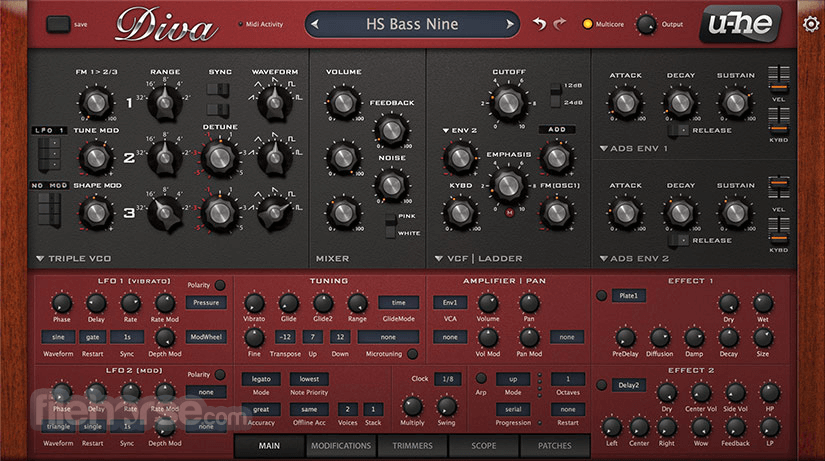Click the ModWheel depth mod source
Screen dimensions: 825x461
click(x=206, y=337)
